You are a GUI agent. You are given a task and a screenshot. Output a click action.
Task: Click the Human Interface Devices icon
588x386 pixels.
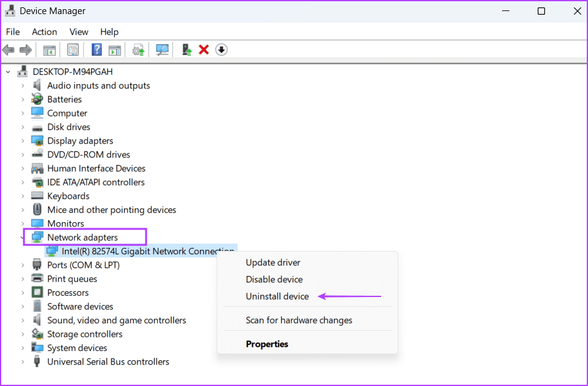pyautogui.click(x=37, y=168)
